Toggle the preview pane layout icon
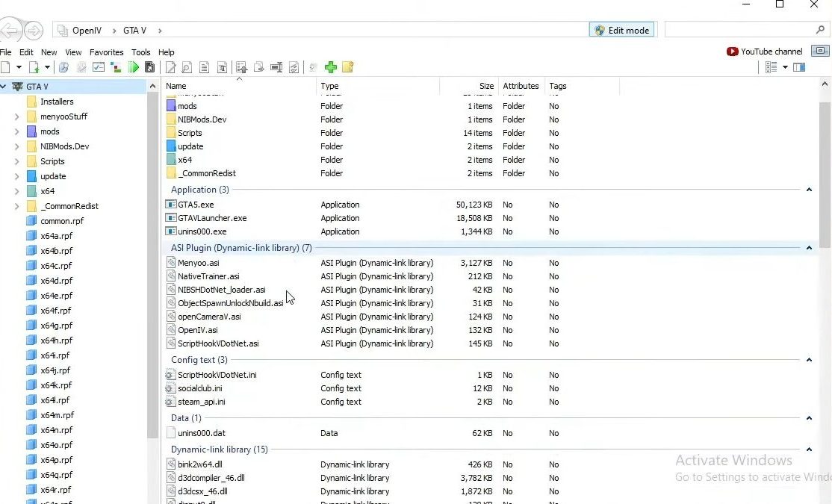 tap(799, 67)
